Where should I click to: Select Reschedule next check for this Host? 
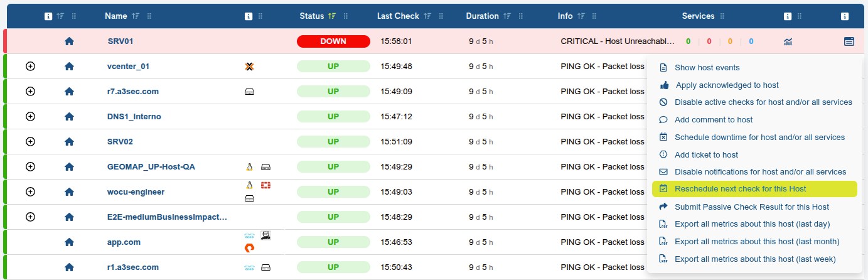pyautogui.click(x=740, y=189)
